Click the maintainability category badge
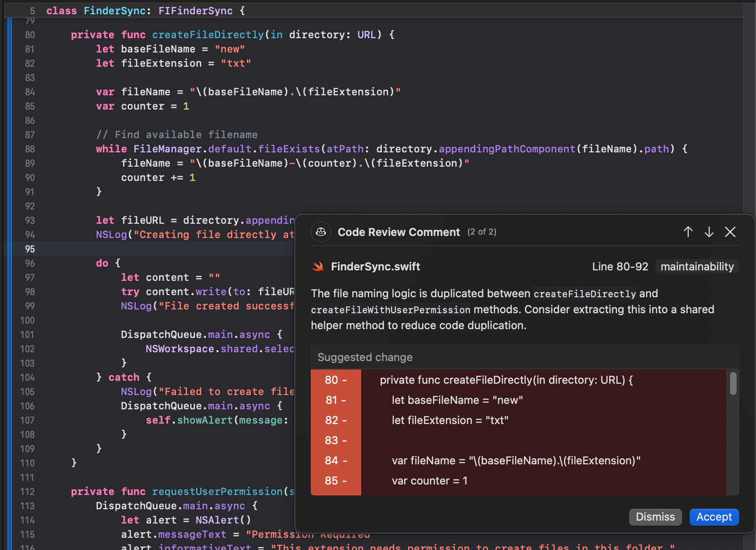 coord(697,266)
